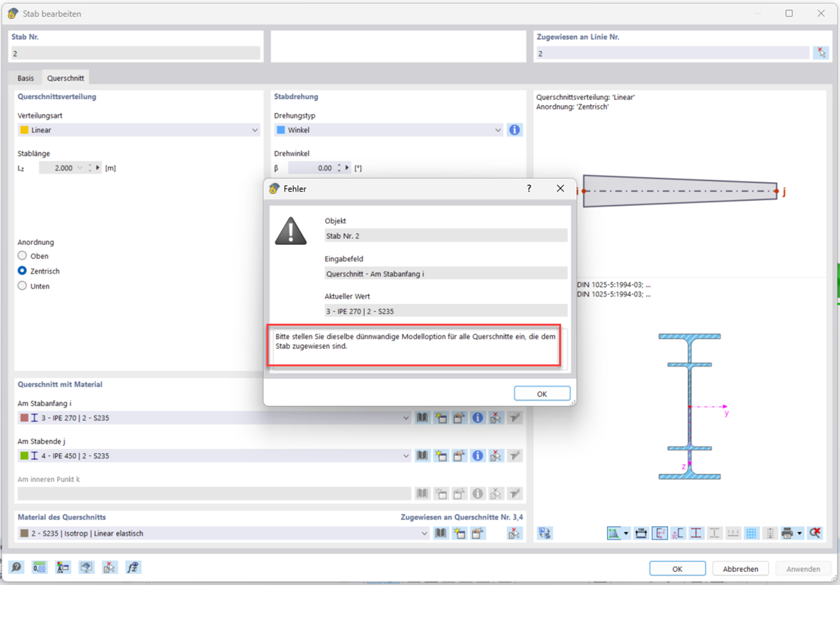
Task: Open the Drehungstyp Winkel dropdown
Action: 497,130
